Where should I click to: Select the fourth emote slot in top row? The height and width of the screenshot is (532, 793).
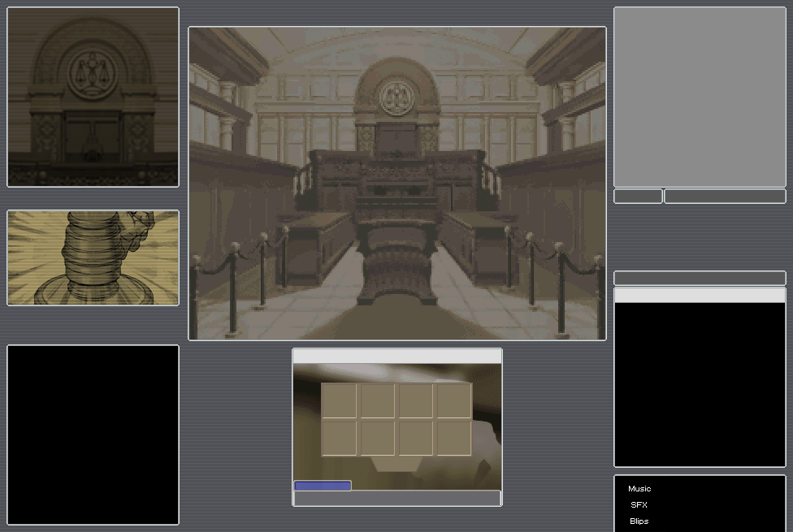coord(453,400)
